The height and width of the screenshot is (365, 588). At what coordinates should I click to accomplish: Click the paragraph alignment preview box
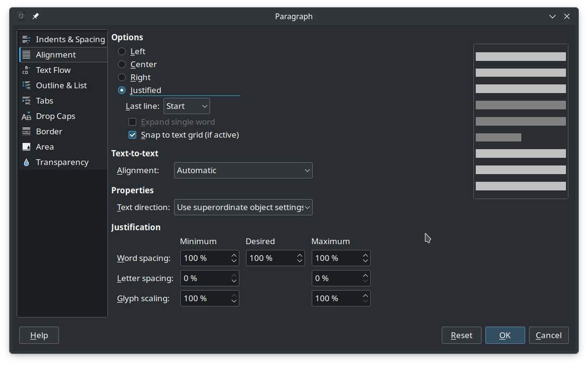pos(520,121)
